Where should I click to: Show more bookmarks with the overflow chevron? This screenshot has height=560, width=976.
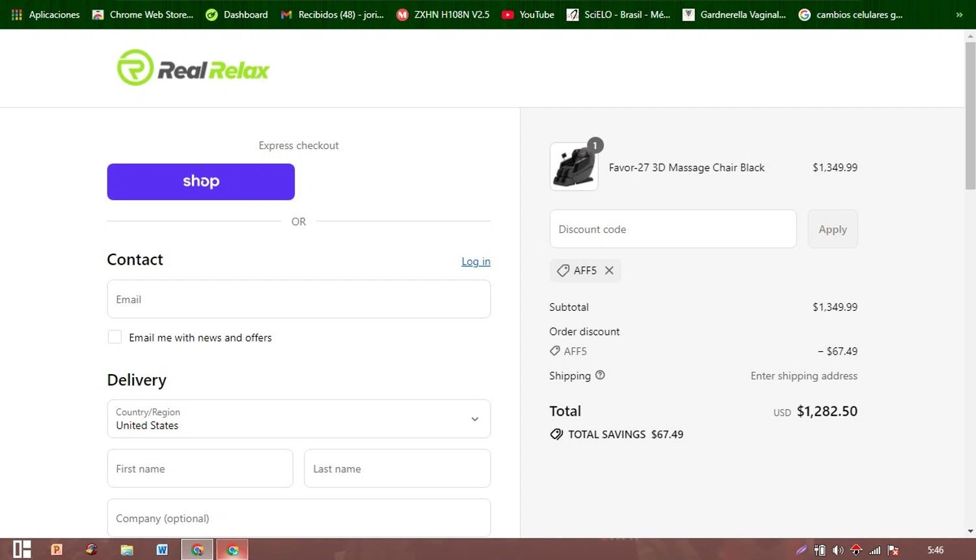(x=959, y=14)
